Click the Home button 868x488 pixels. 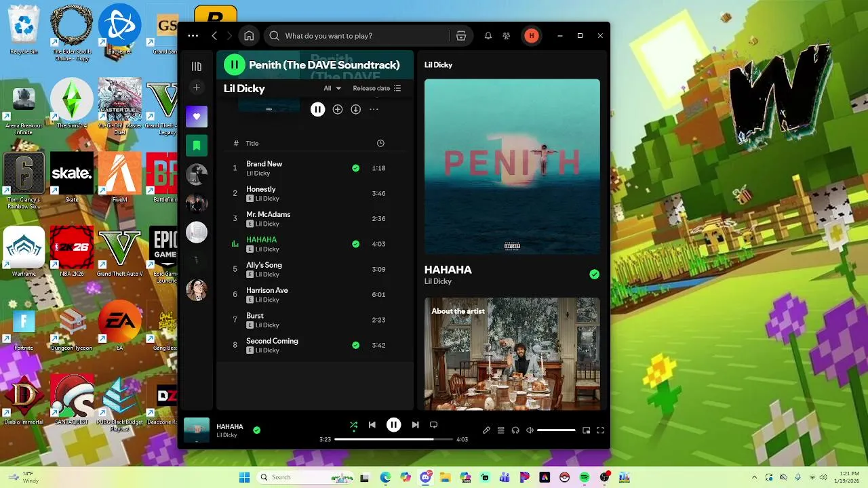click(x=249, y=36)
